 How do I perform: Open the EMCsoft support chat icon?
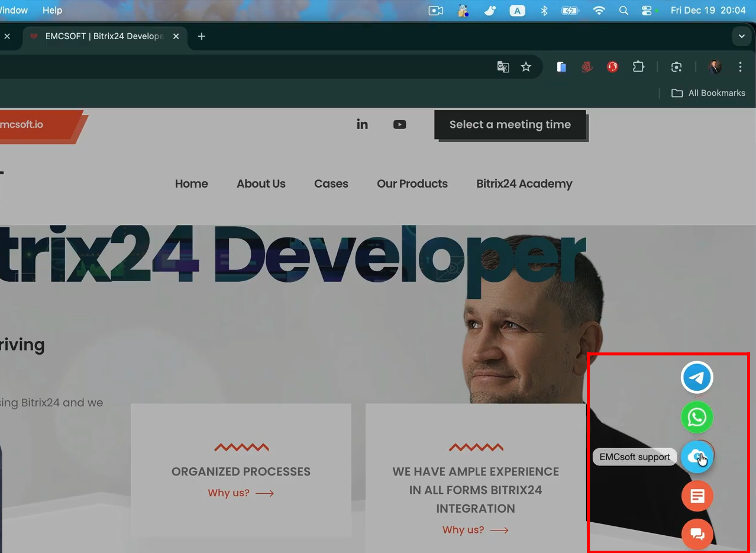(x=697, y=456)
